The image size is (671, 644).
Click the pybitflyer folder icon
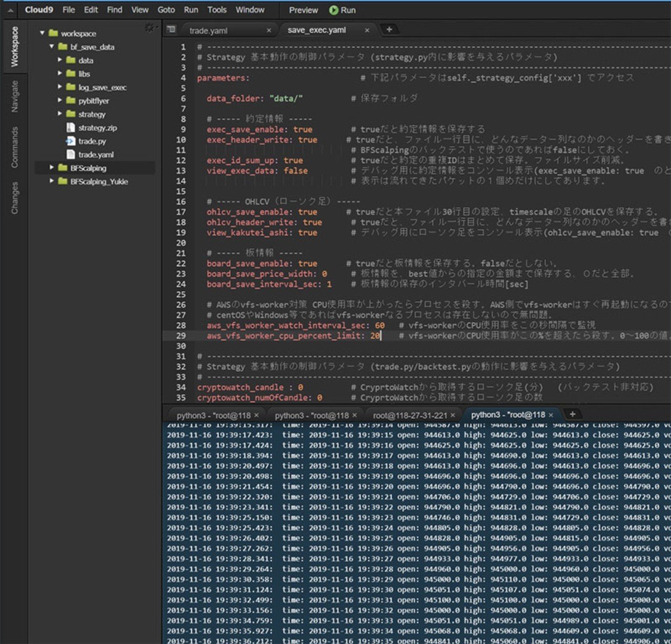click(x=71, y=101)
